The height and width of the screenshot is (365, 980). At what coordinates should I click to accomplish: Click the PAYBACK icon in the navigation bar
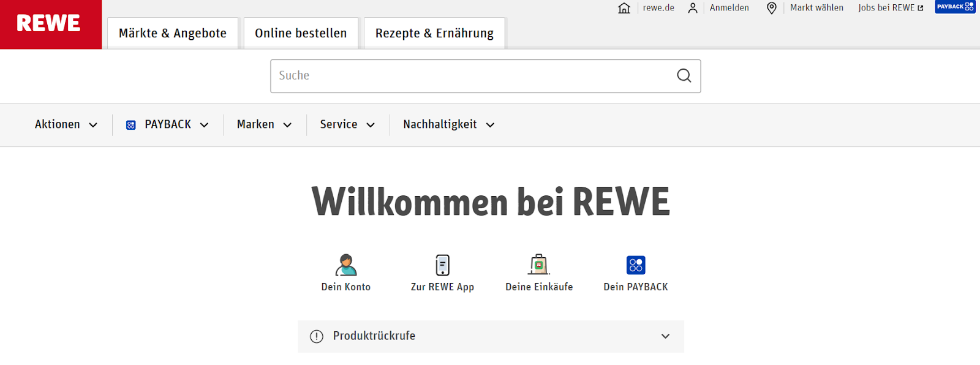click(131, 125)
